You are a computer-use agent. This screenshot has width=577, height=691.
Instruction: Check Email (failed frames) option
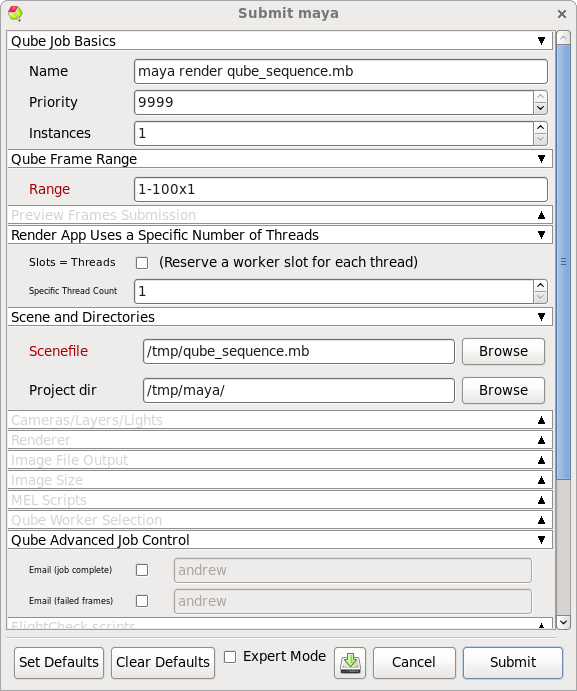point(142,601)
